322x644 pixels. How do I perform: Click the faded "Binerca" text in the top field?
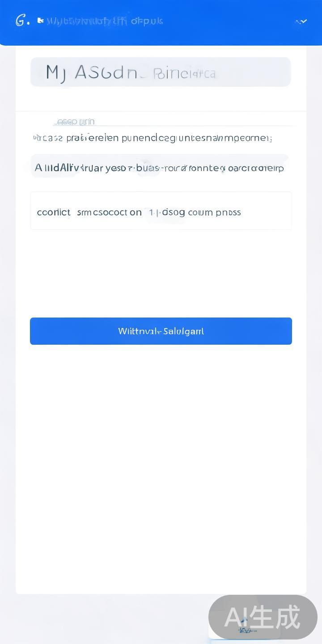184,73
